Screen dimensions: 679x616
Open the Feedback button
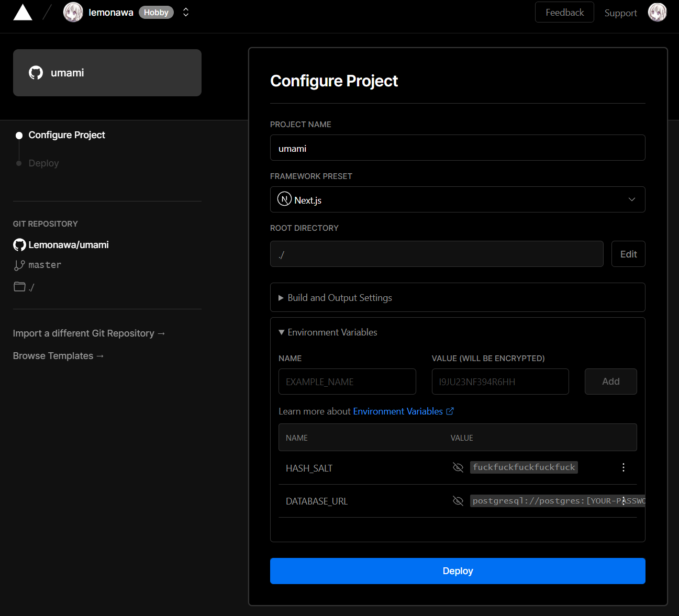564,12
